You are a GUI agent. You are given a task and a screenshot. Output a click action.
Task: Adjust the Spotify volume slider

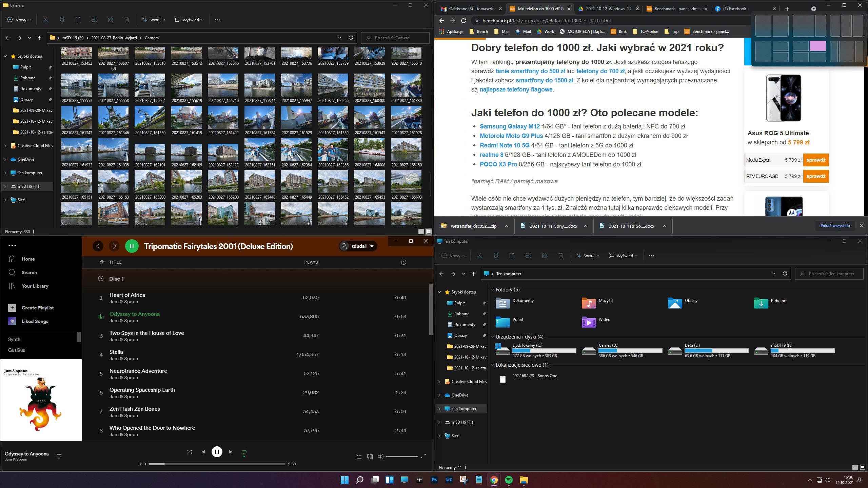point(402,456)
